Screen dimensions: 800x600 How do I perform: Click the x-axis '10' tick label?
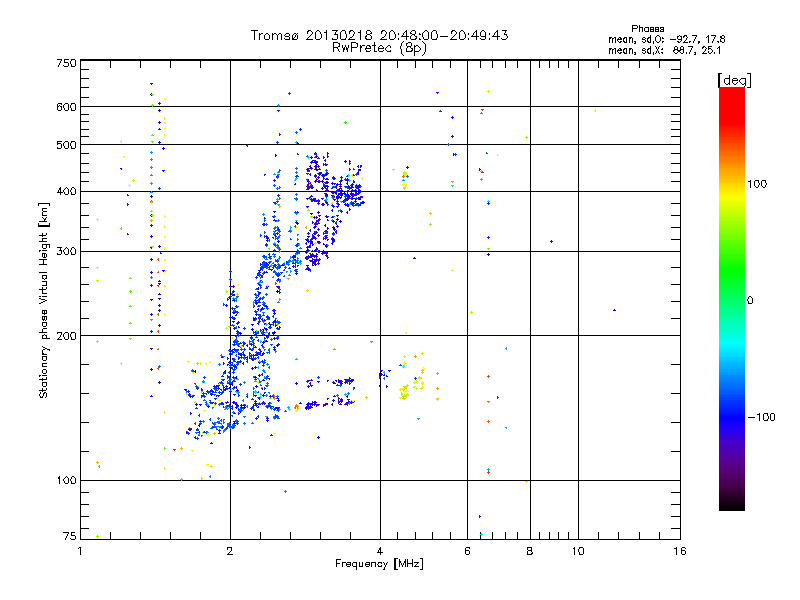point(578,551)
